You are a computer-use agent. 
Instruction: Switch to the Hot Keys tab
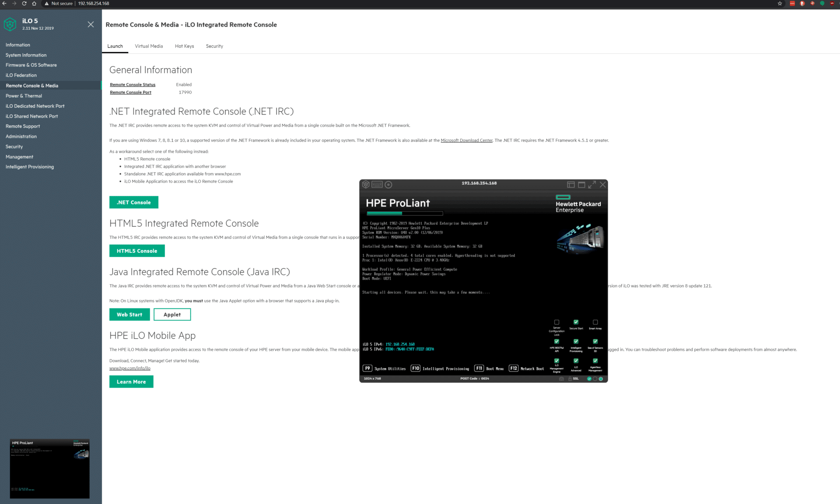coord(184,46)
